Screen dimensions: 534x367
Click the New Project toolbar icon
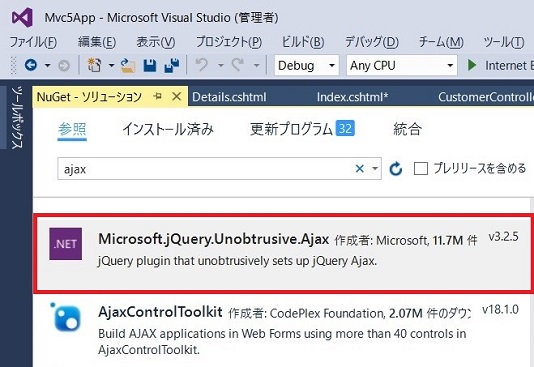tap(94, 65)
